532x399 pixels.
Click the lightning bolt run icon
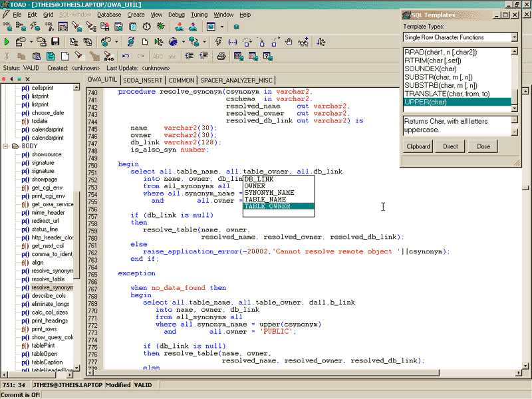(219, 42)
